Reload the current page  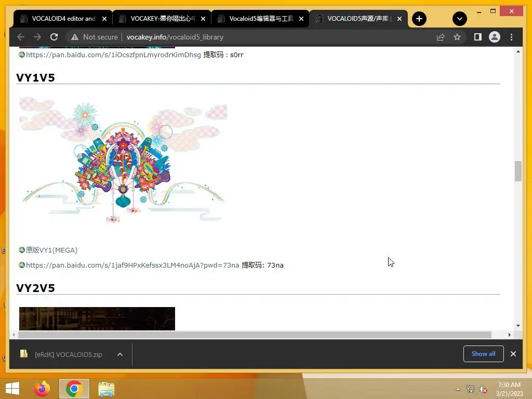(54, 37)
